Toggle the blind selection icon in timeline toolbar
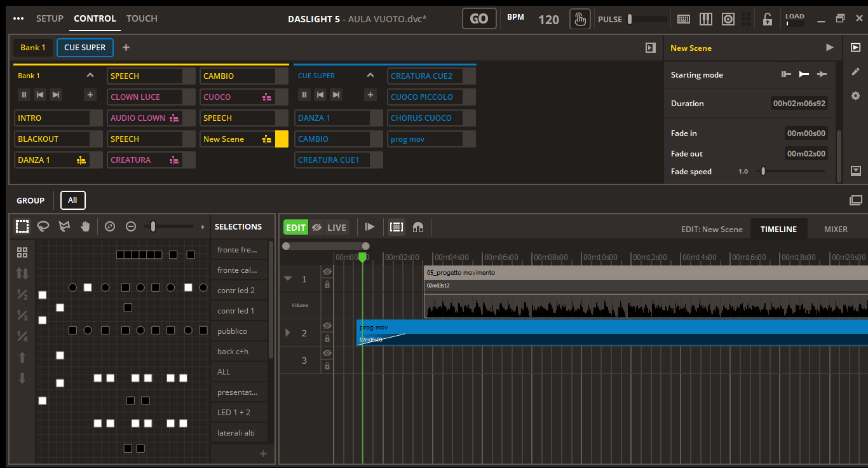868x468 pixels. click(397, 227)
